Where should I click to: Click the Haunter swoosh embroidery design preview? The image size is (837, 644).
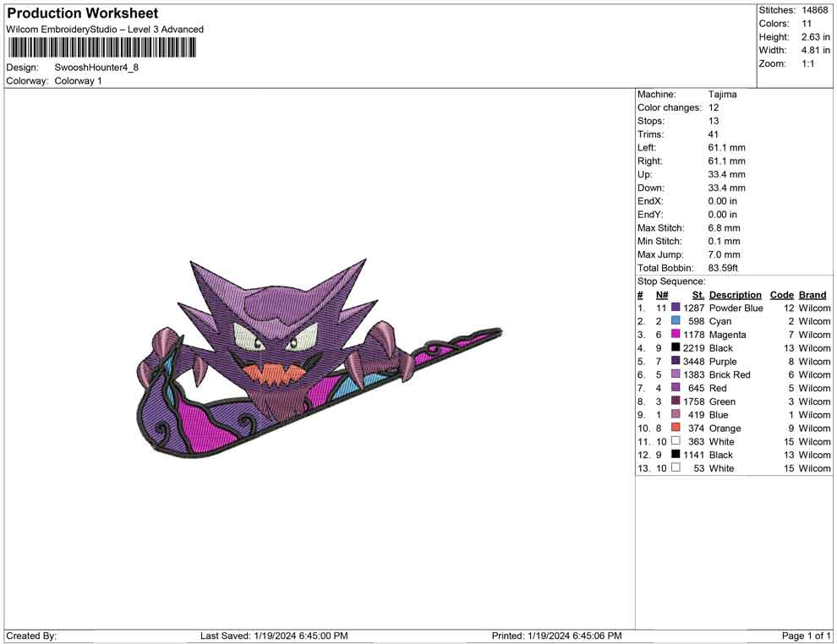click(320, 359)
